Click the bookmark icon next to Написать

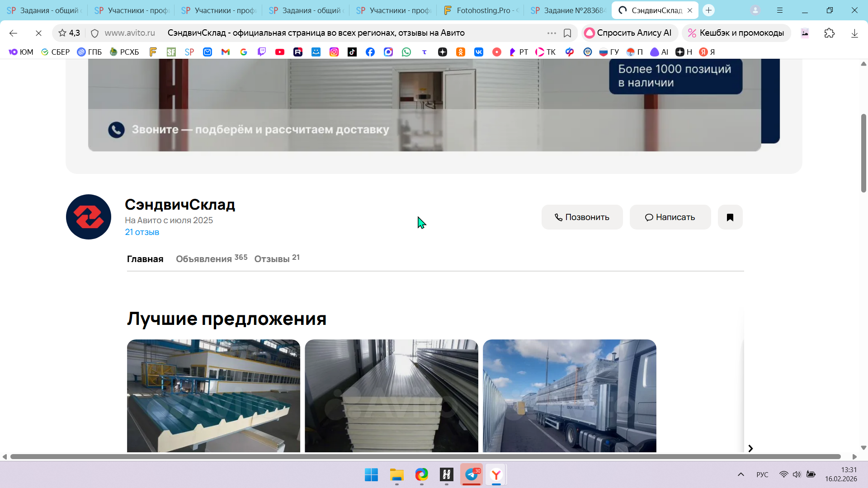click(730, 217)
